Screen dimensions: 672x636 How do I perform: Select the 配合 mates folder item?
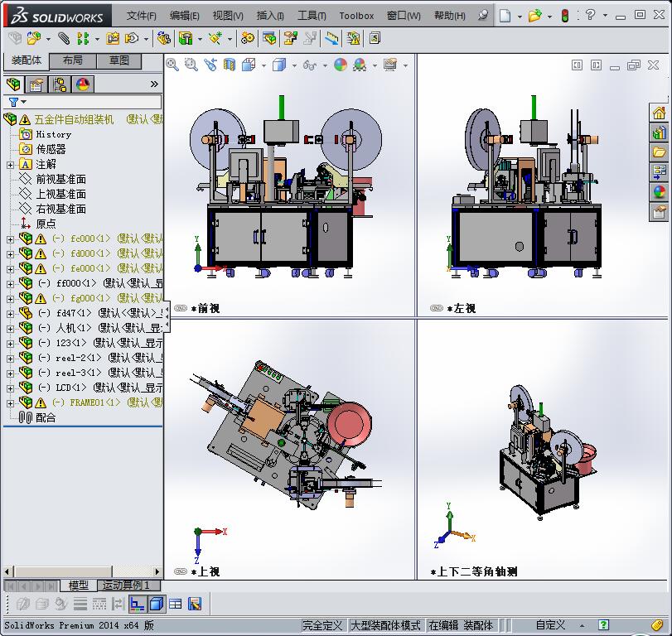[x=46, y=417]
